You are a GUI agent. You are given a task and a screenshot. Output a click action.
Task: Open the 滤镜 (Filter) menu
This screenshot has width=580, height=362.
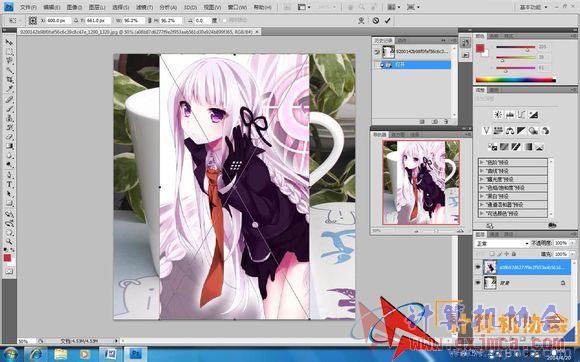click(x=144, y=7)
